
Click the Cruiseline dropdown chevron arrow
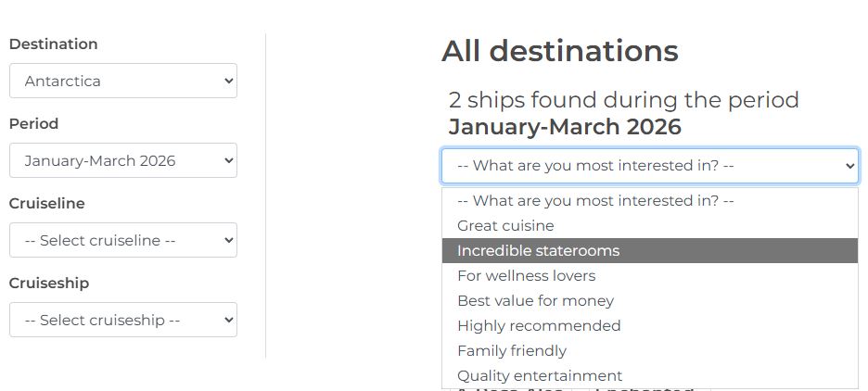click(x=229, y=240)
